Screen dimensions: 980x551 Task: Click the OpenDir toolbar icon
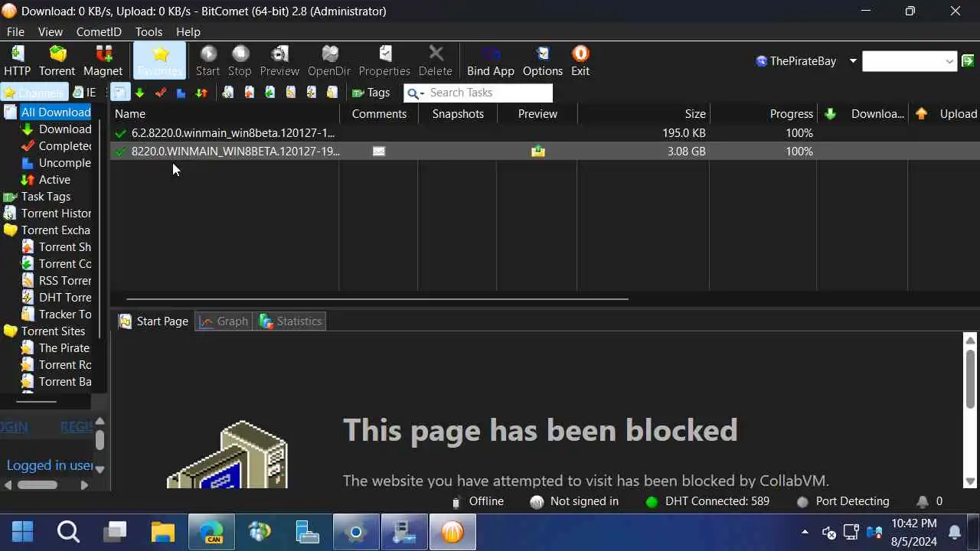tap(329, 61)
